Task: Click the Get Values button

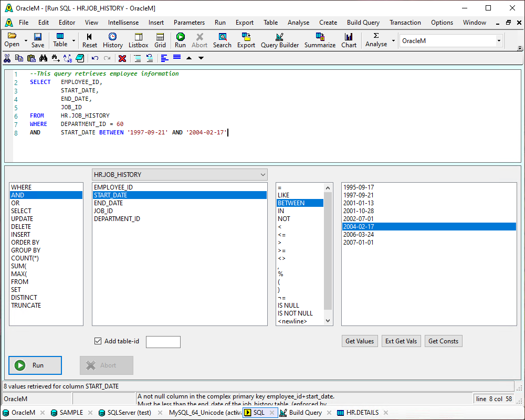Action: 360,341
